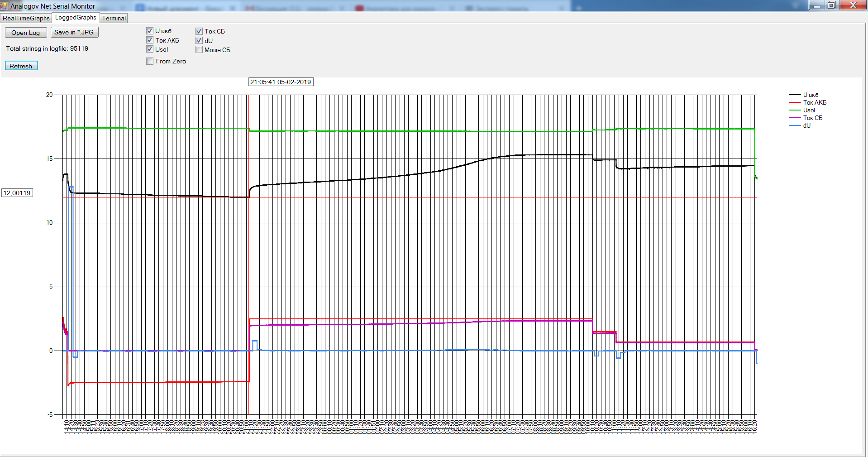Click the Analogov Net Serial Monitor title bar icon
Image resolution: width=868 pixels, height=457 pixels.
(4, 6)
